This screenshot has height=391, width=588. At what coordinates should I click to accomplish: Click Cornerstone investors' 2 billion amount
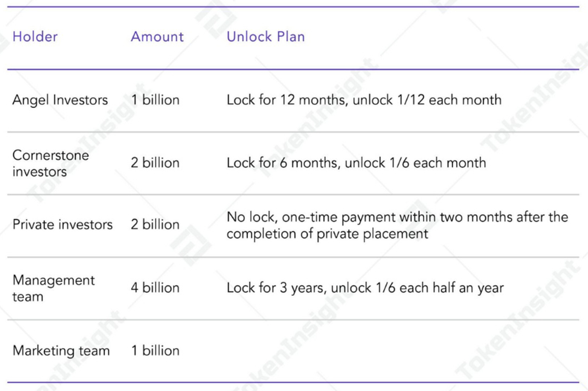[x=155, y=163]
